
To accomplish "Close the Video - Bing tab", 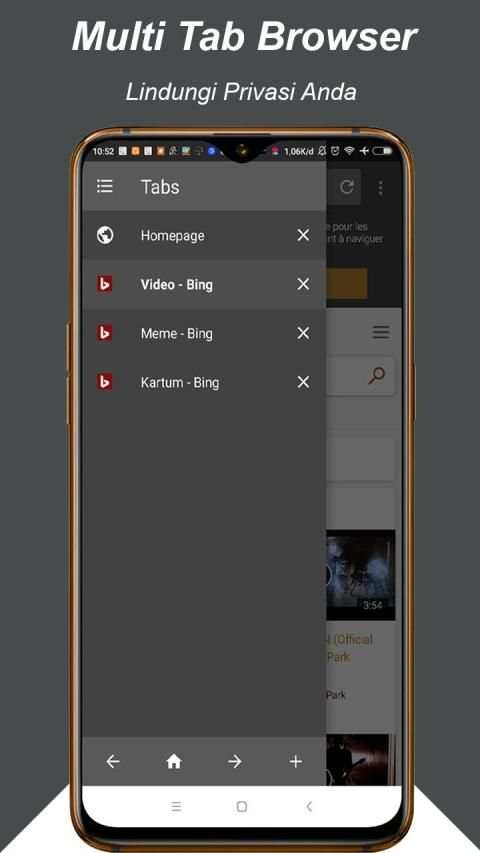I will 303,284.
